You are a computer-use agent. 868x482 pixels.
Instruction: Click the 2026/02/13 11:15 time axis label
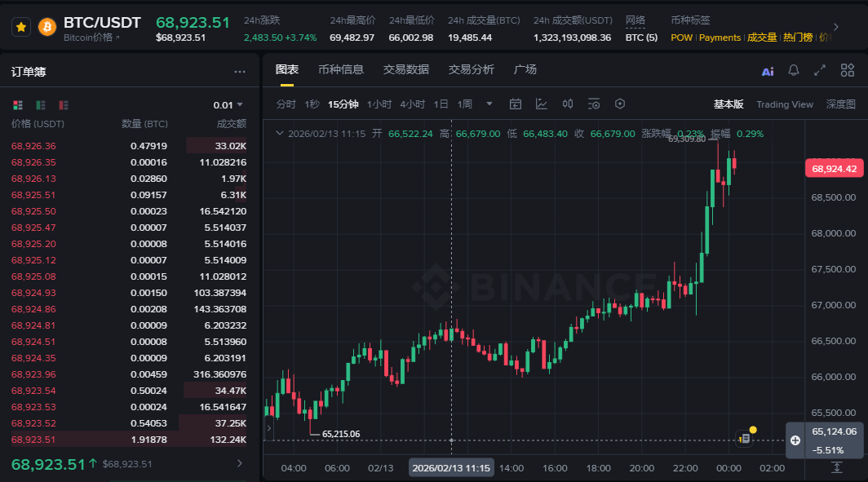[x=451, y=468]
